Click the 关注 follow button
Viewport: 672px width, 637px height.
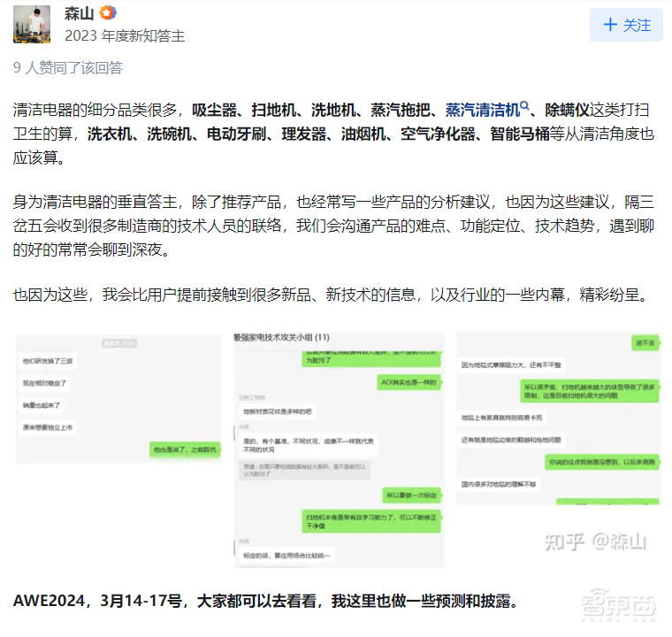626,25
